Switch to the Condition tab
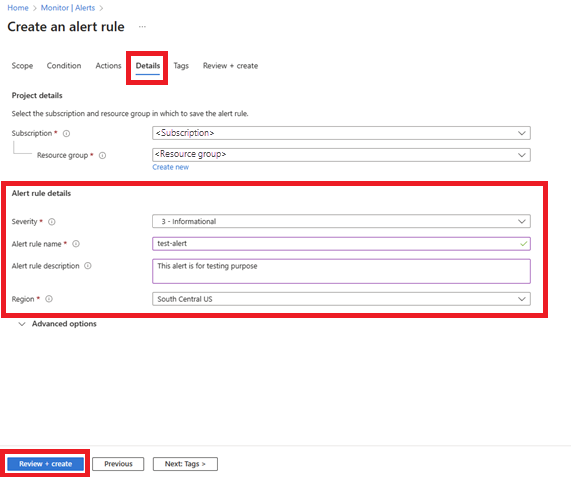The image size is (571, 477). coord(64,66)
